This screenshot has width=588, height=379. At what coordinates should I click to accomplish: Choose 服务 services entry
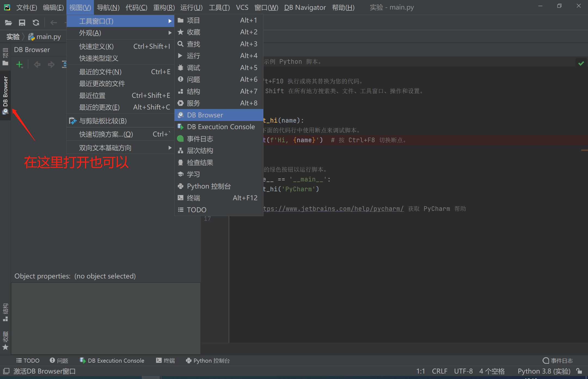tap(219, 103)
